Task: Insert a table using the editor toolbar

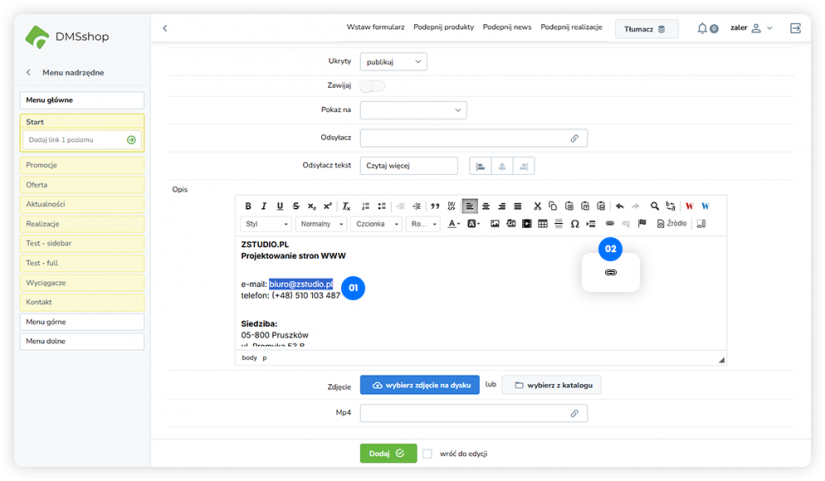Action: pyautogui.click(x=543, y=224)
